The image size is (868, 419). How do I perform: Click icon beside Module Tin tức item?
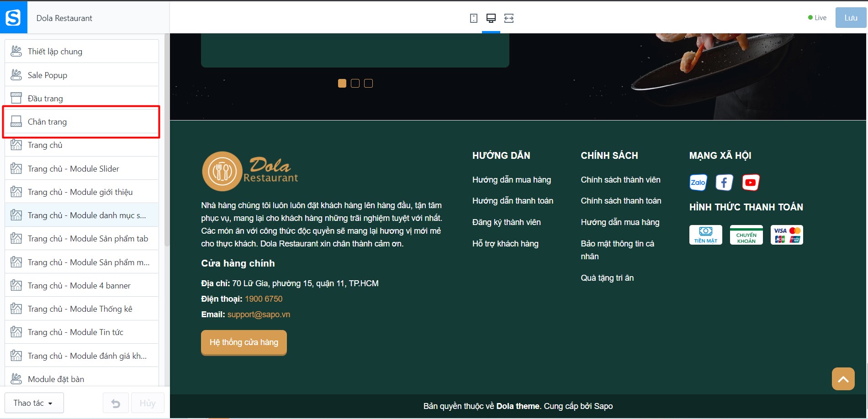(16, 332)
